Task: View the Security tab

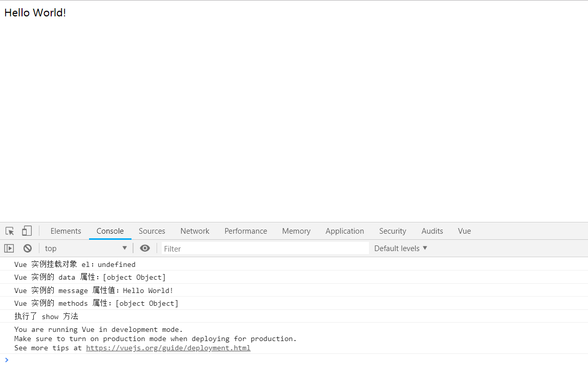Action: point(393,231)
